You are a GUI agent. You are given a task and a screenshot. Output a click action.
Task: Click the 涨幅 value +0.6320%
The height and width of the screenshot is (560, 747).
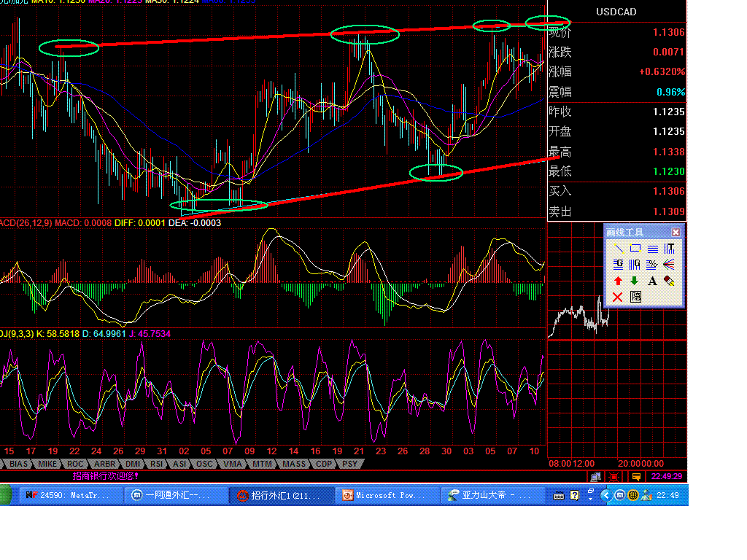pos(662,72)
